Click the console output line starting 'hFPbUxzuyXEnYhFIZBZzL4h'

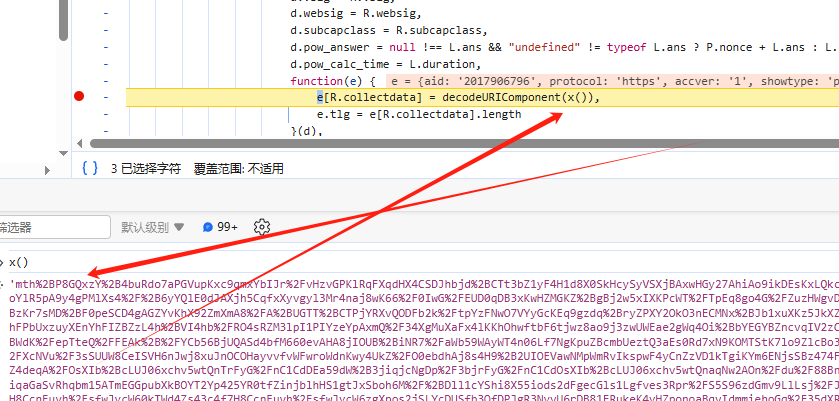[424, 327]
